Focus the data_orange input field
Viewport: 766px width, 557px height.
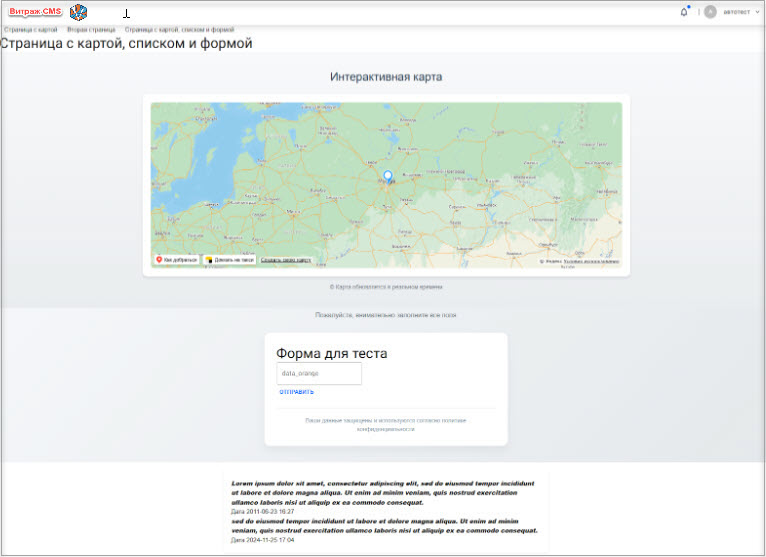[319, 373]
